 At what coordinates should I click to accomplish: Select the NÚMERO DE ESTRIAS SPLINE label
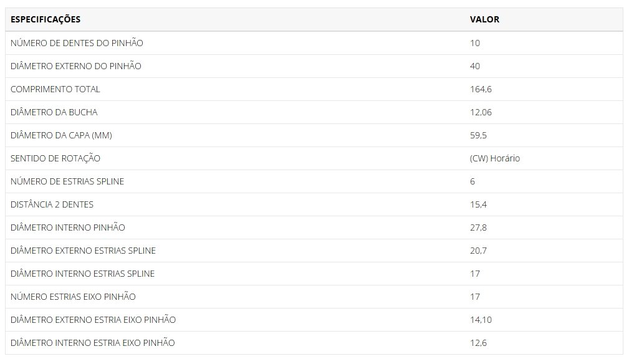(67, 181)
